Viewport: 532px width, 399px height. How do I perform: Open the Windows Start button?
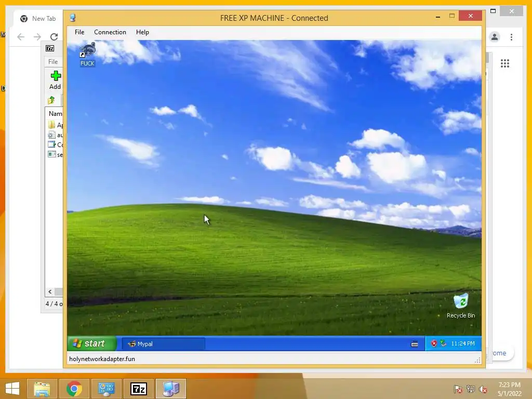(12, 389)
